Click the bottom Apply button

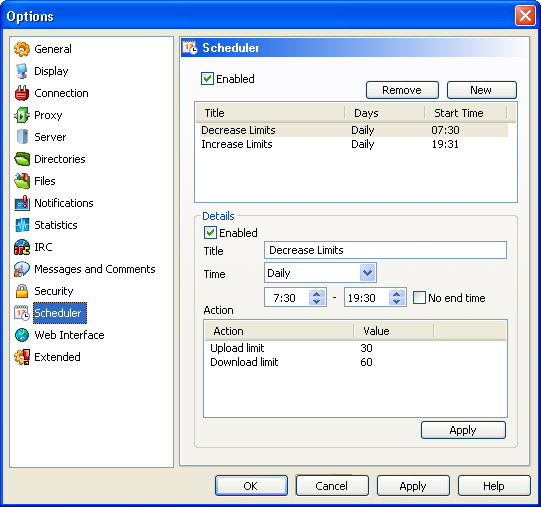coord(413,486)
